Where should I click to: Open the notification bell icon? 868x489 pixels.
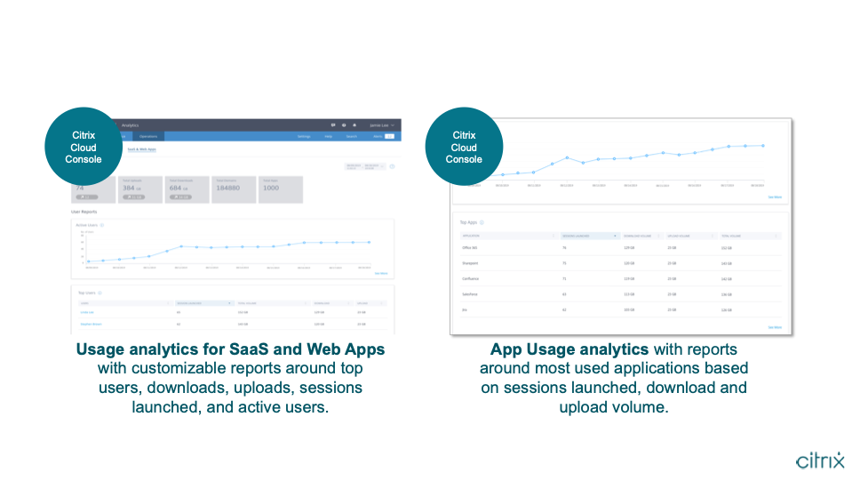coord(354,125)
